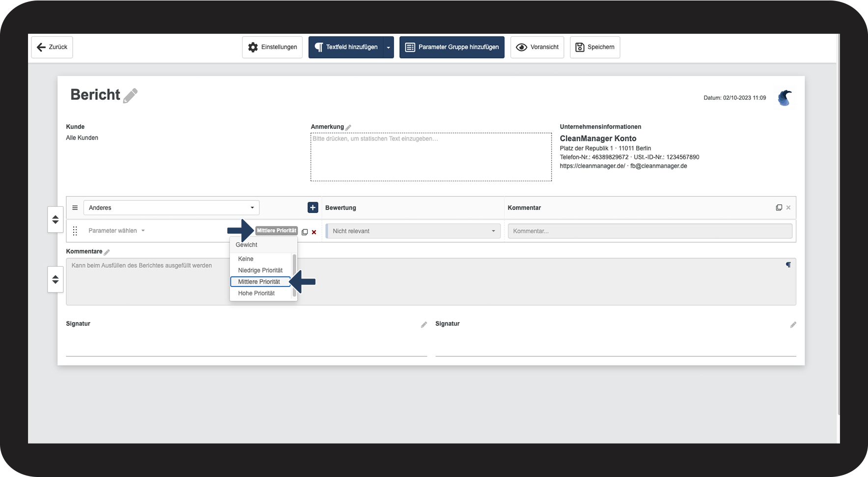This screenshot has width=868, height=477.
Task: Click the Bewertung column header
Action: coord(340,208)
